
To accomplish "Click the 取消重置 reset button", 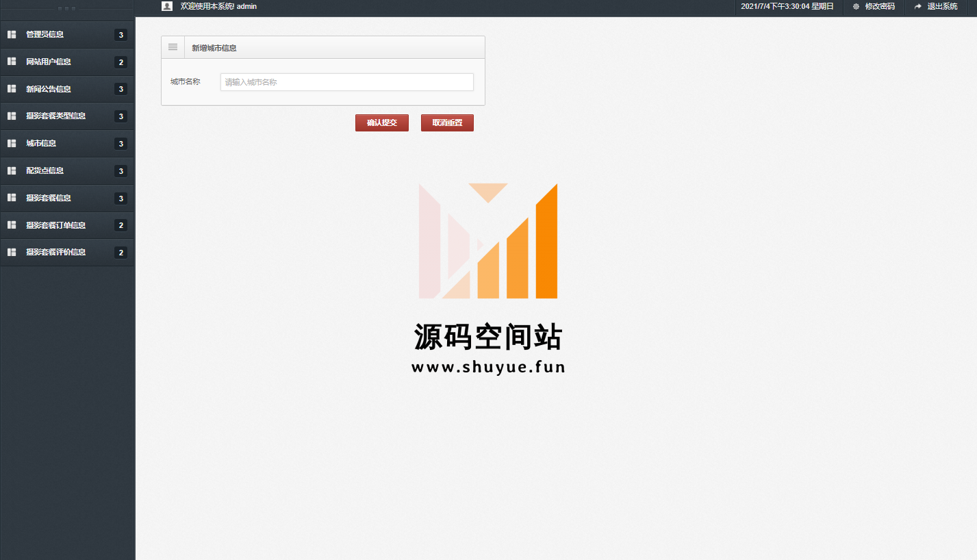I will [447, 123].
